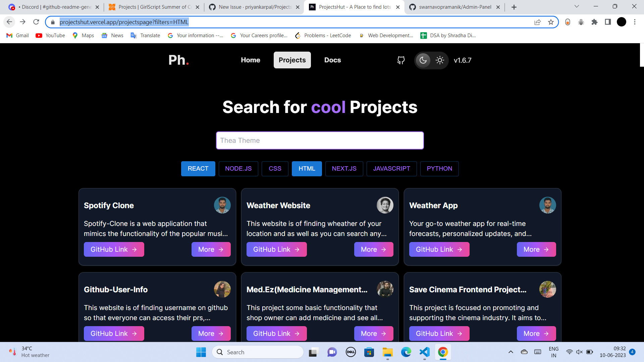644x362 pixels.
Task: Click GitHub Link on Weather Website card
Action: (276, 249)
